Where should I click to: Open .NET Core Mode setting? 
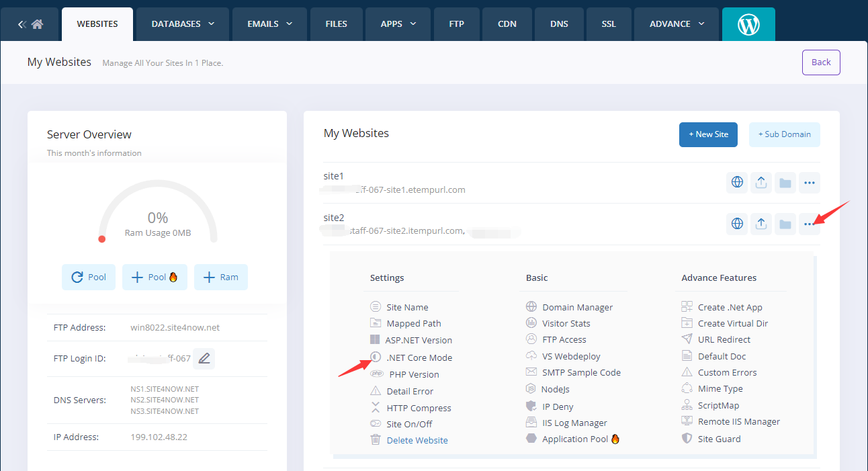419,357
